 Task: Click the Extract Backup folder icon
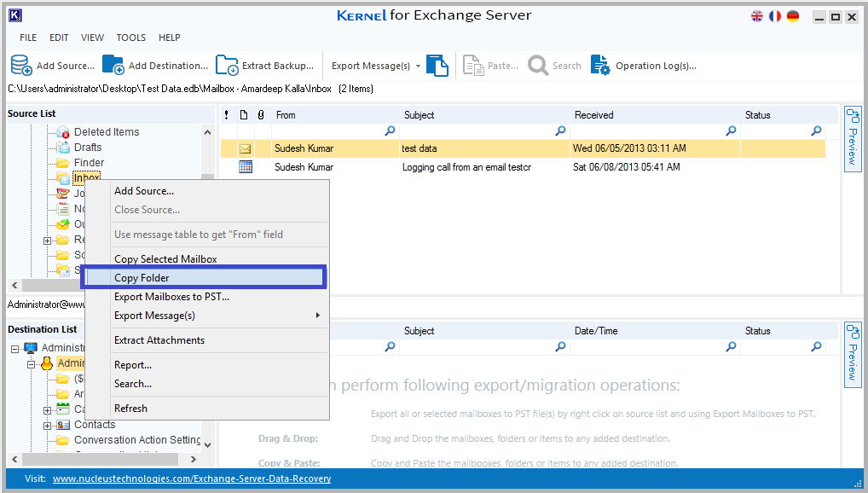227,65
